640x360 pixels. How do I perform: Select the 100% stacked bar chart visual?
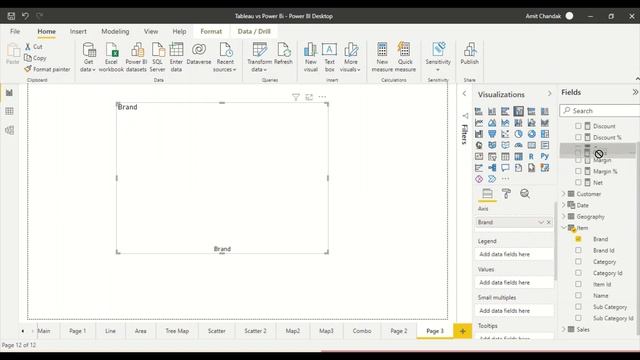[531, 111]
